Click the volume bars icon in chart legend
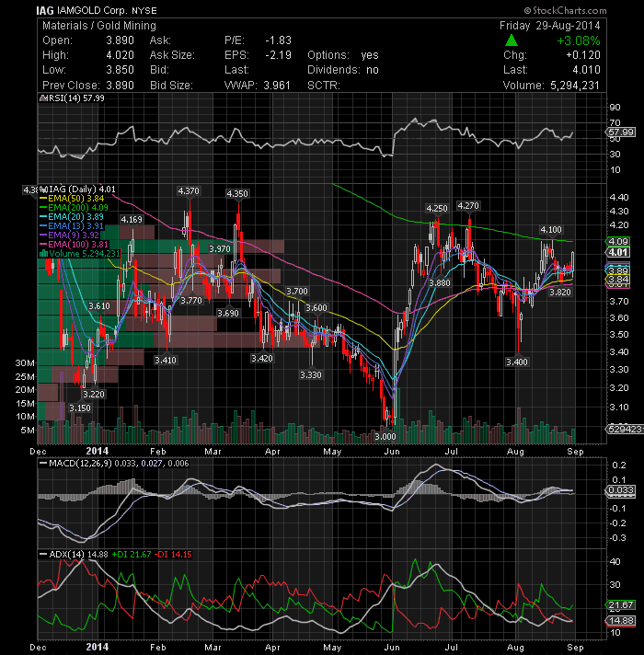 click(43, 254)
